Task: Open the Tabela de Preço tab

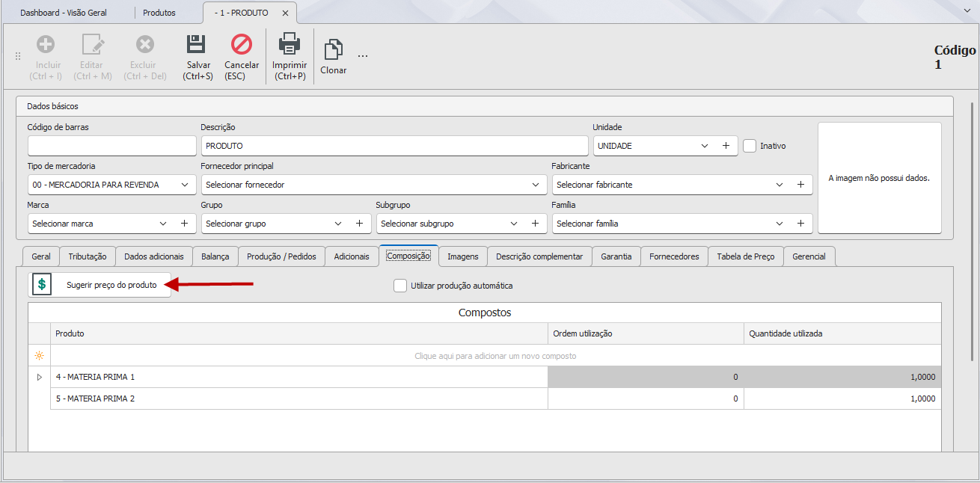Action: point(745,256)
